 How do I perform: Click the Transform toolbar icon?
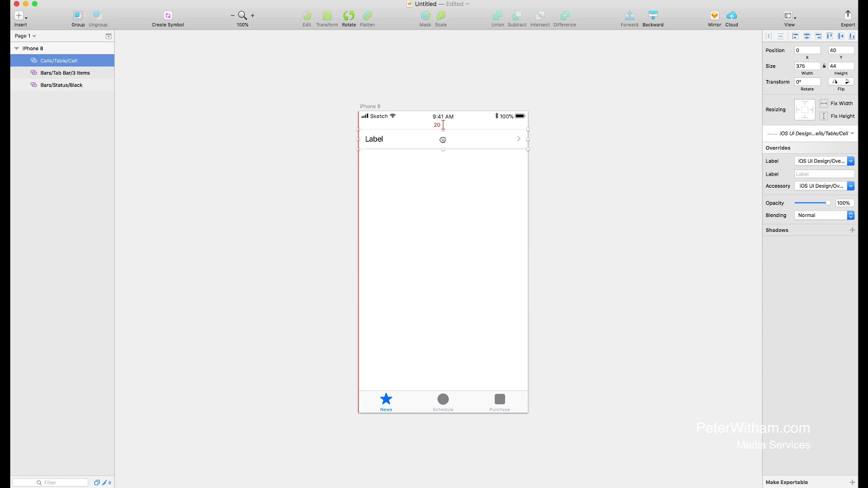327,16
